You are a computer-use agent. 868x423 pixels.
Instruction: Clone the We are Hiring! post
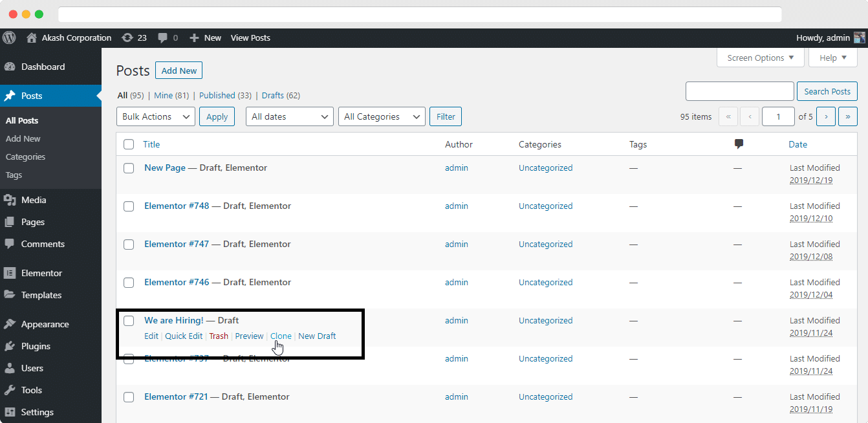click(281, 336)
